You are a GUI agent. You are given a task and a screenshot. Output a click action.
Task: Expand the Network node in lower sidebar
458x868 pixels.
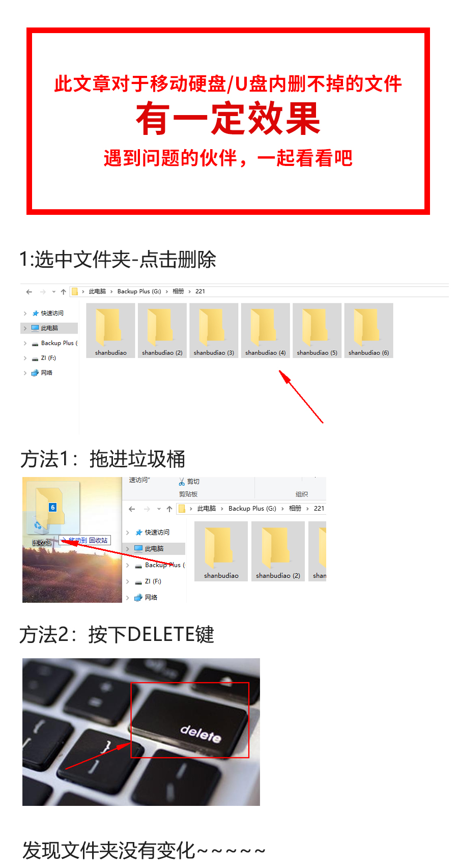[x=128, y=598]
